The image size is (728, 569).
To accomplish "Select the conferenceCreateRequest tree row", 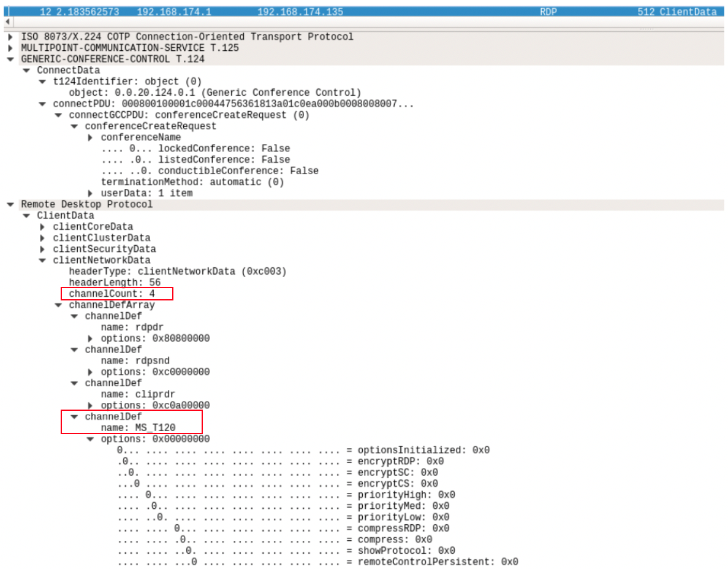I will coord(150,126).
